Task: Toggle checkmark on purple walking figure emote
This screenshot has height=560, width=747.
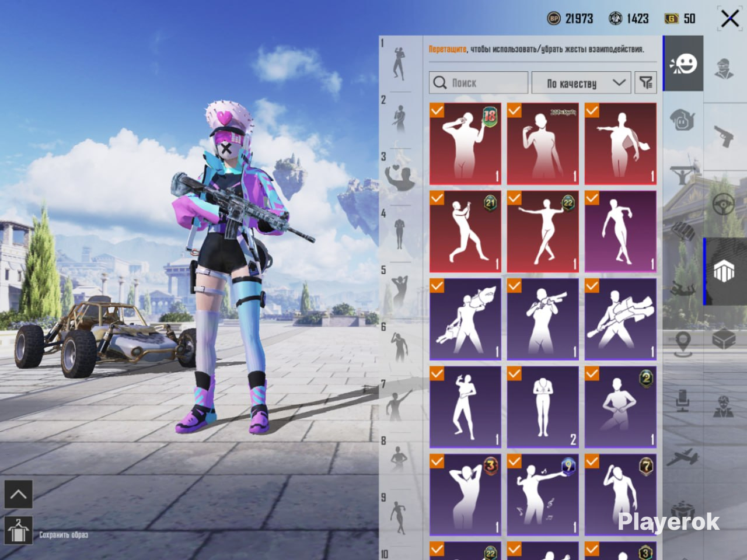Action: click(592, 198)
